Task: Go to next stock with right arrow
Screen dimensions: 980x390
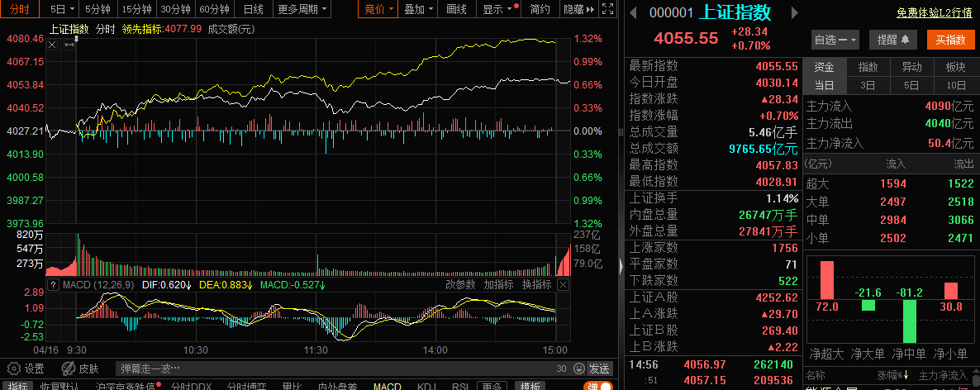Action: 795,13
